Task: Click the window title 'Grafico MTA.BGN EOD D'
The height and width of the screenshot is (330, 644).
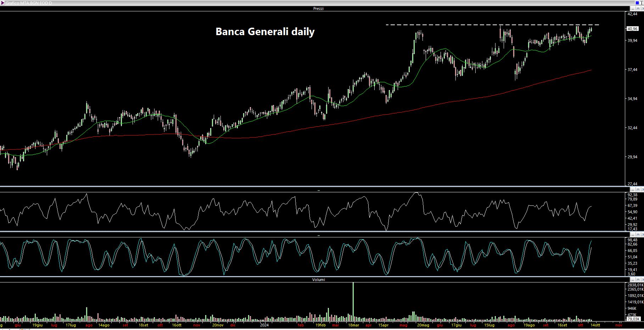Action: click(x=29, y=3)
